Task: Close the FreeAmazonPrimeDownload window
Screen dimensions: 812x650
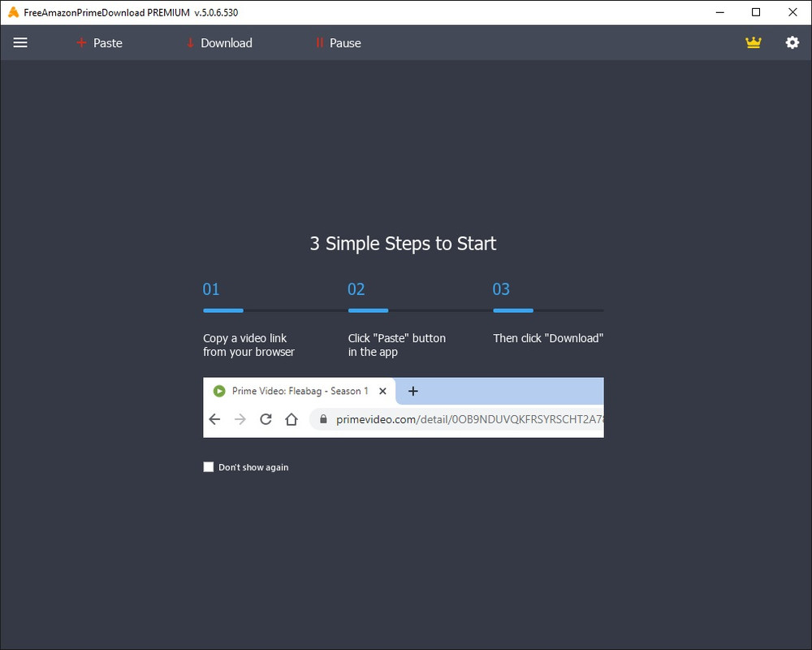Action: (793, 12)
